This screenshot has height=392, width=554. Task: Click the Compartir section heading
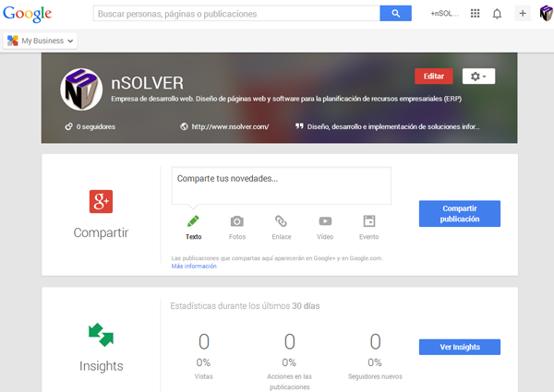(101, 232)
